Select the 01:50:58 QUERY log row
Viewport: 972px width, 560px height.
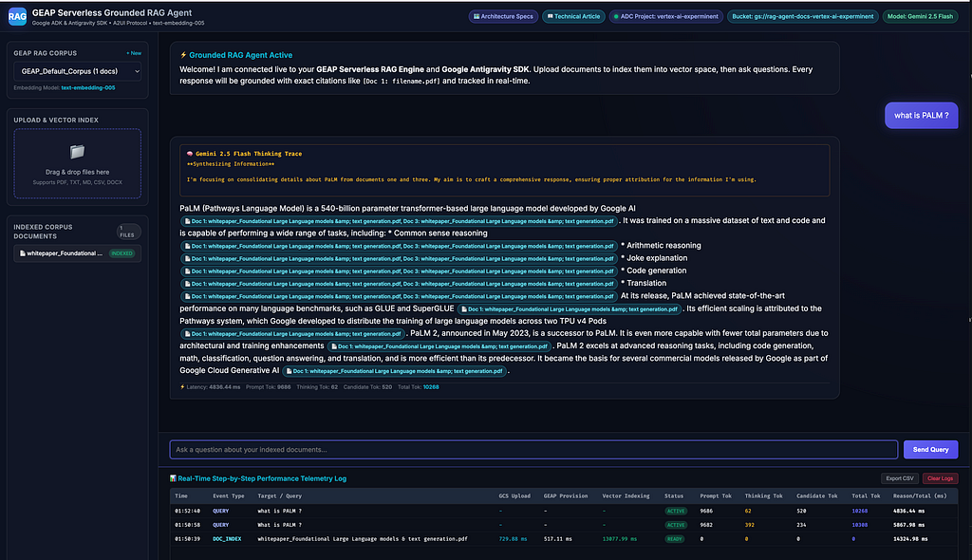[x=564, y=525]
